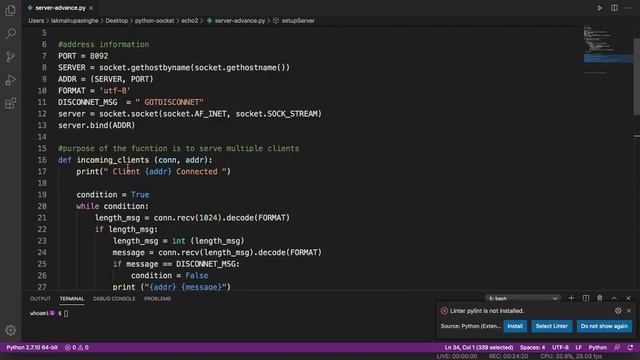The height and width of the screenshot is (360, 640).
Task: Close the server-advance.py tab
Action: point(91,8)
